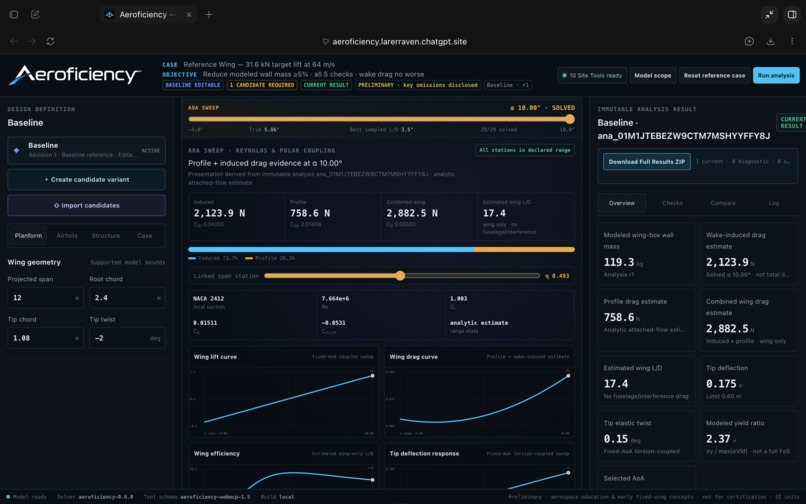Click the Profile 758.6 N card

(x=333, y=217)
